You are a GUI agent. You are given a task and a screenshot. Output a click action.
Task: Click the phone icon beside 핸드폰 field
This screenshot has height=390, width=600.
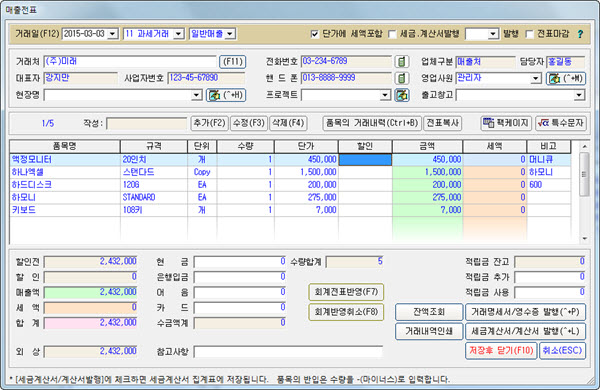click(x=401, y=78)
